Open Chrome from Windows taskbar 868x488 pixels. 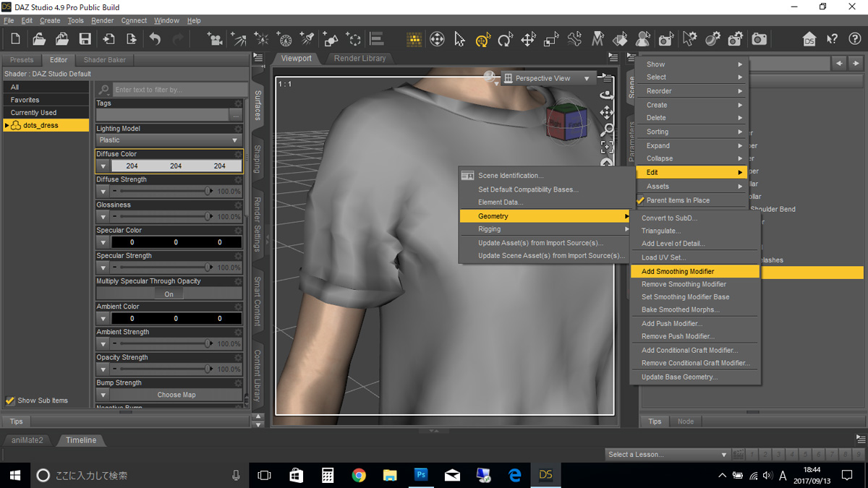pos(359,475)
